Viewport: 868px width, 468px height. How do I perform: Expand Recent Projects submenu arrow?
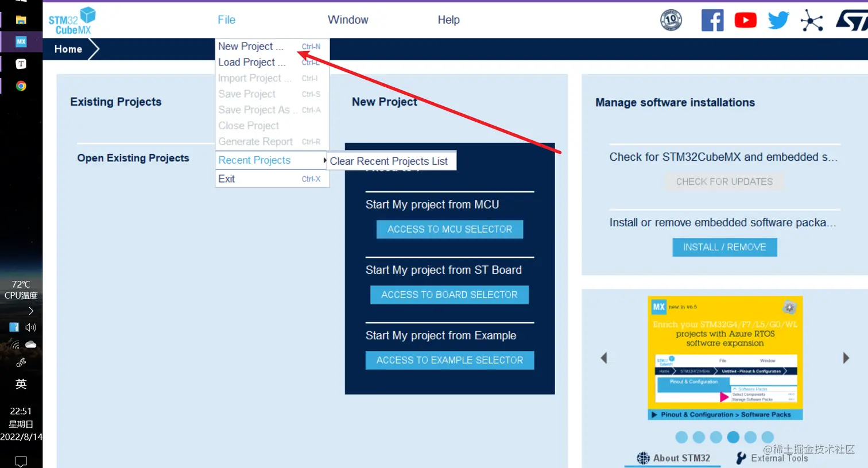pos(325,160)
